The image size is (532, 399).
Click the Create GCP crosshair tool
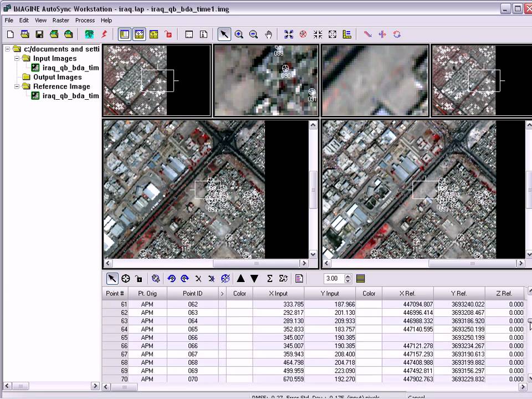(x=126, y=279)
